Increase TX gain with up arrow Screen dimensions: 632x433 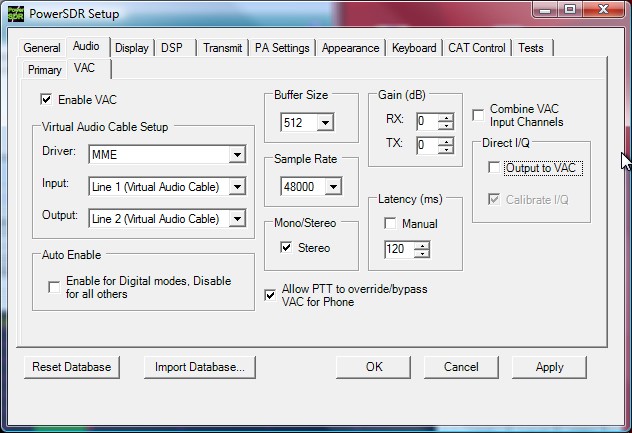446,142
